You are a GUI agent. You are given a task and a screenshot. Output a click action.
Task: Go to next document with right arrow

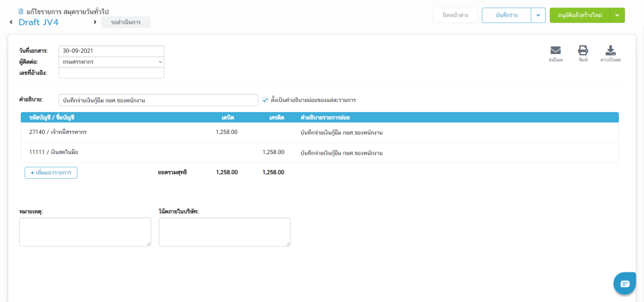[x=94, y=23]
